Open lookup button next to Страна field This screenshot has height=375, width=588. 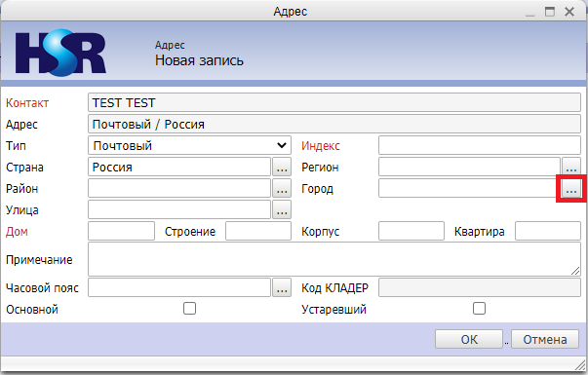282,168
